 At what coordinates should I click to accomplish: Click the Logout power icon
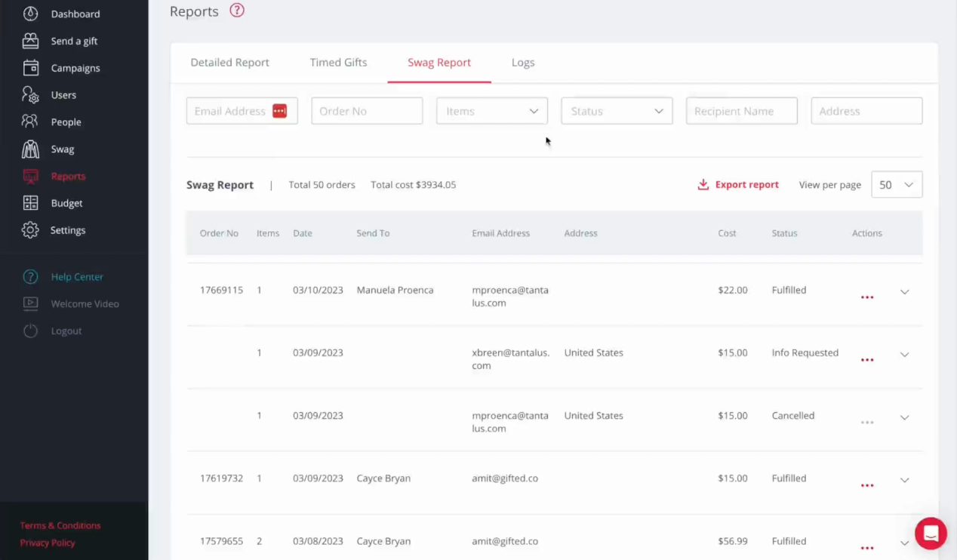[x=30, y=331]
